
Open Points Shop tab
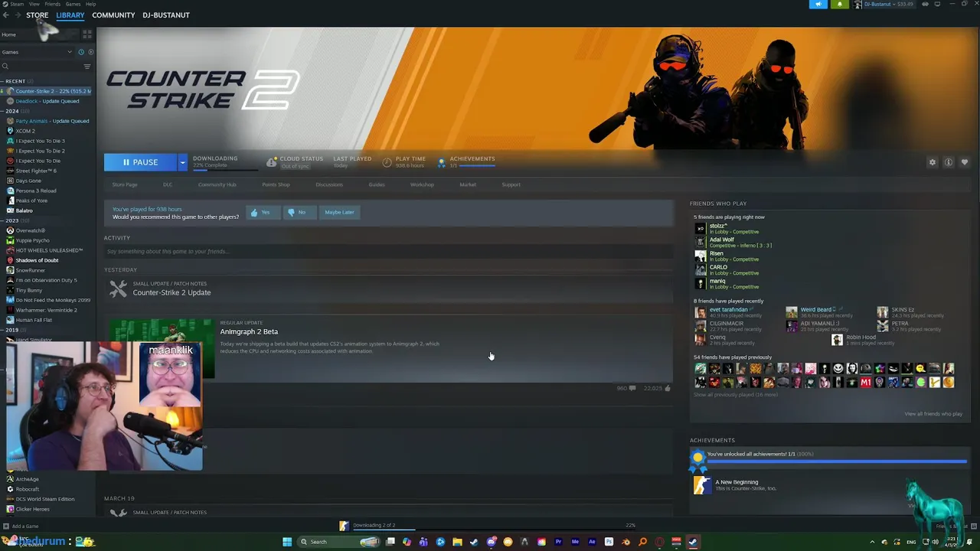pyautogui.click(x=276, y=184)
